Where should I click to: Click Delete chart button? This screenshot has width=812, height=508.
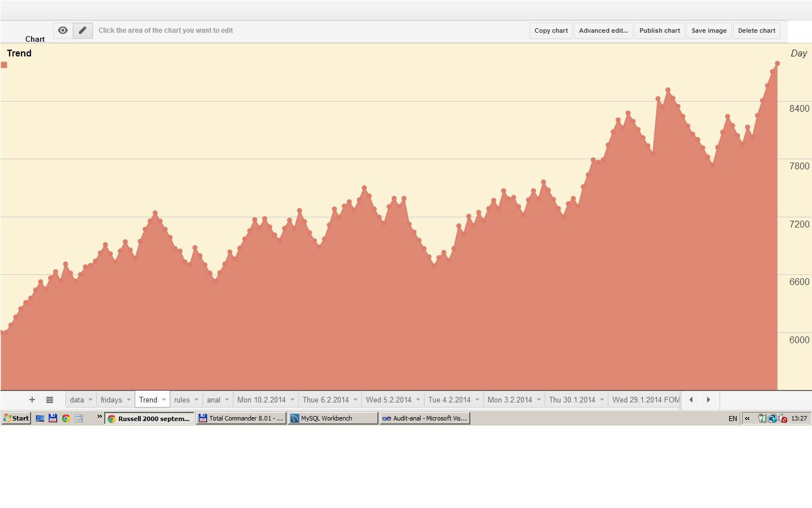757,30
